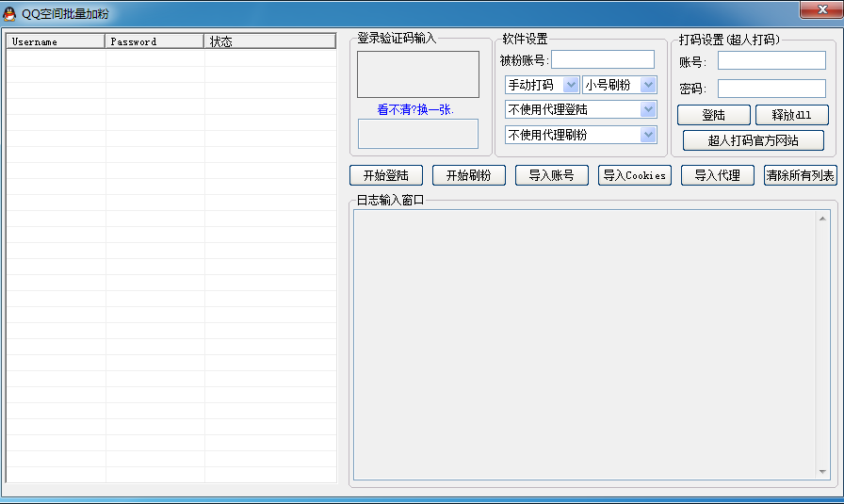Click the log window scroll down arrow
The image size is (844, 504).
click(822, 472)
